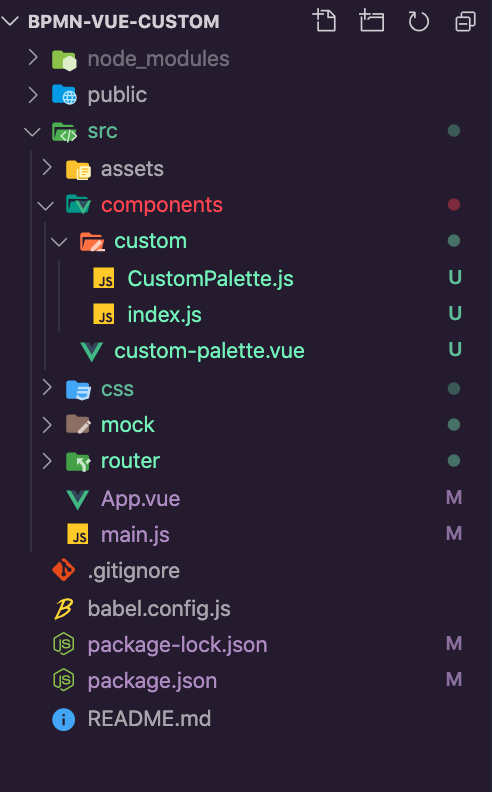Collapse the BPMN-VUE-CUSTOM project section
This screenshot has width=492, height=792.
click(x=10, y=21)
